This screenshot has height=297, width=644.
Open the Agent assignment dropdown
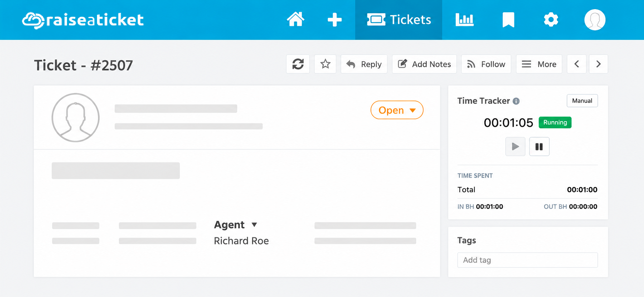235,225
